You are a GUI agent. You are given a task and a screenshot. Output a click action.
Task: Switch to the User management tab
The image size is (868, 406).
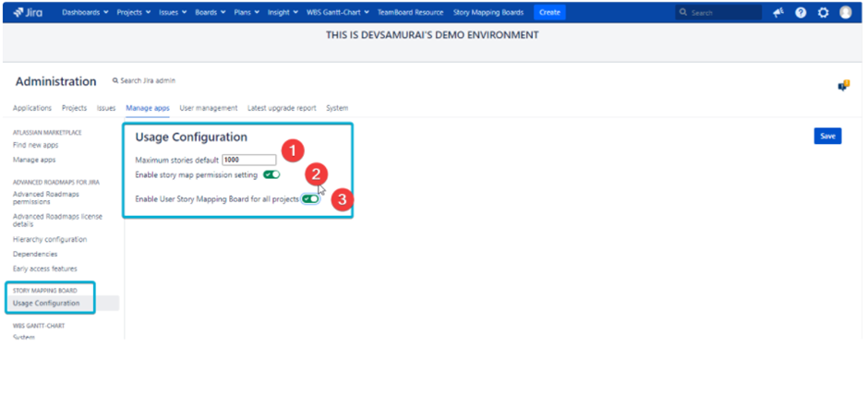coord(209,108)
